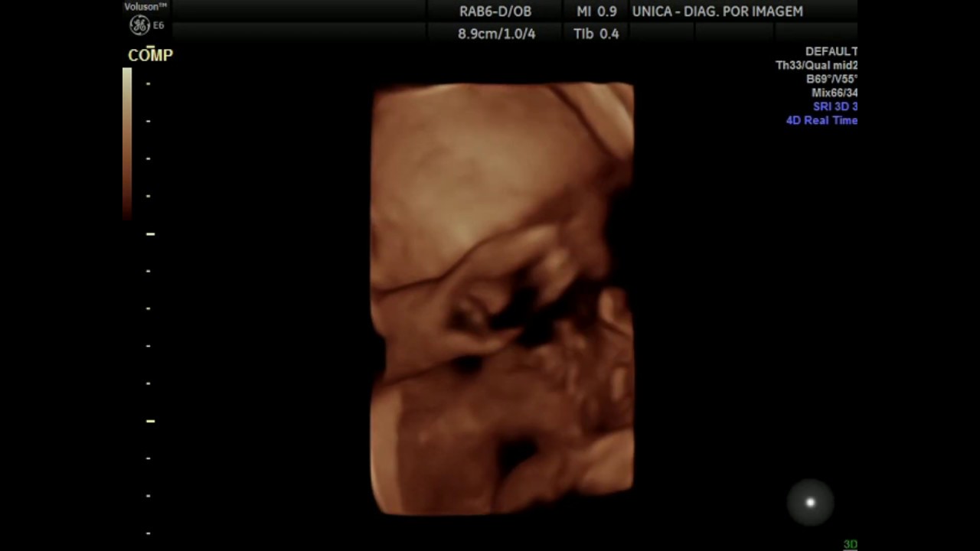Click the COMP label above color bar
This screenshot has width=980, height=551.
150,55
